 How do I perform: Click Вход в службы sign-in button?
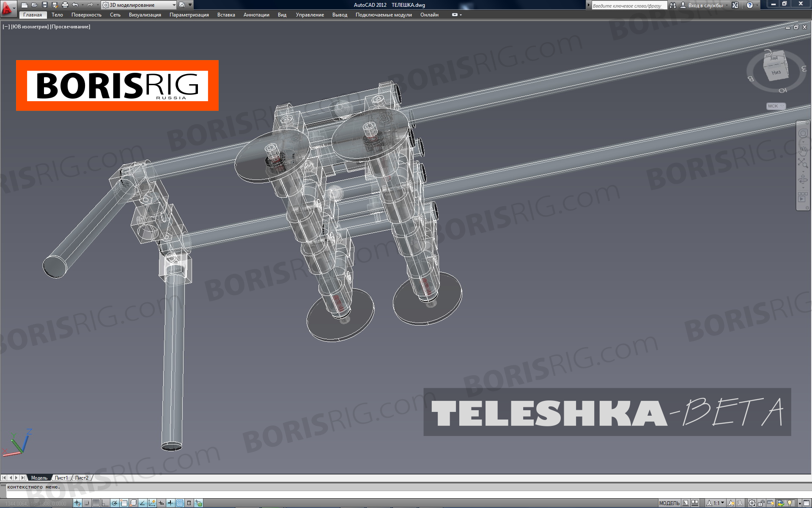point(702,6)
